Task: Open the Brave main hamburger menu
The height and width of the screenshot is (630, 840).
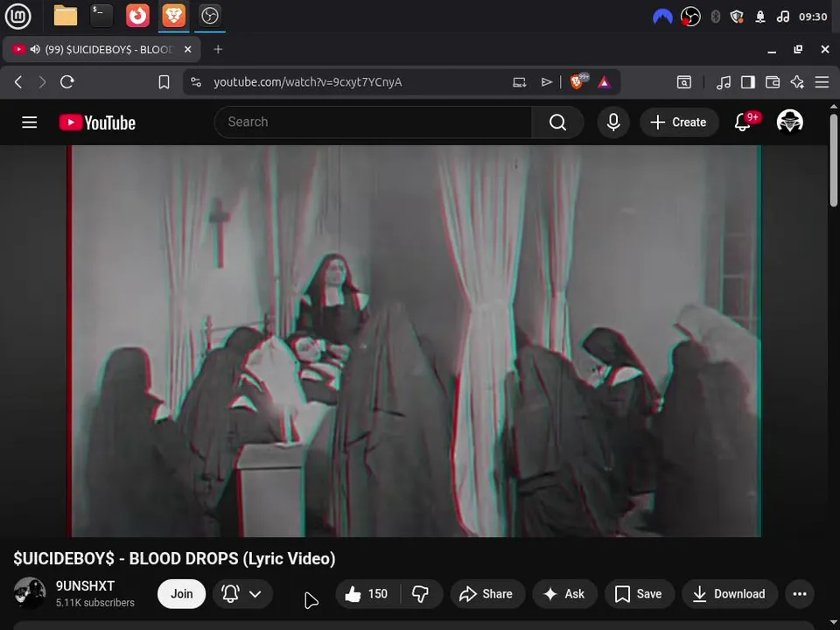Action: point(822,82)
